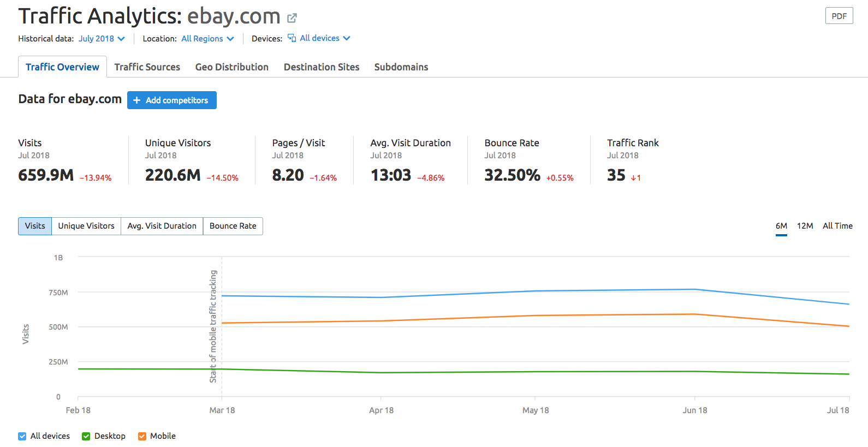Click the 32.50% bounce rate value
868x447 pixels.
coord(512,175)
